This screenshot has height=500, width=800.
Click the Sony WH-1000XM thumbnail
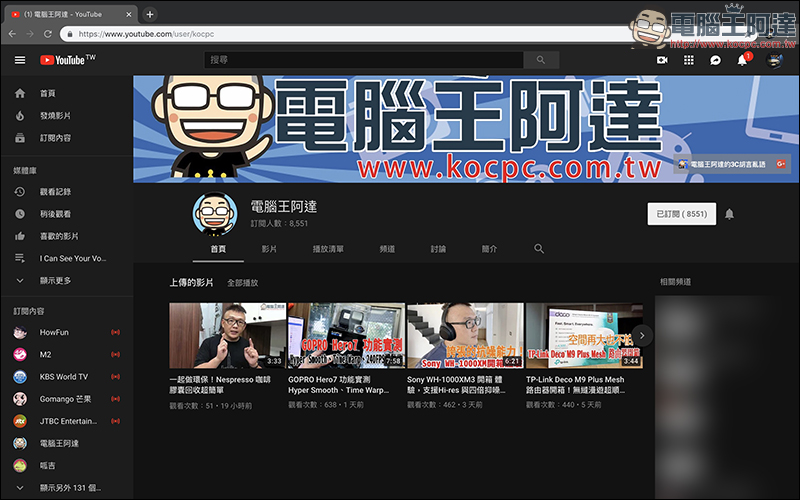pyautogui.click(x=465, y=335)
